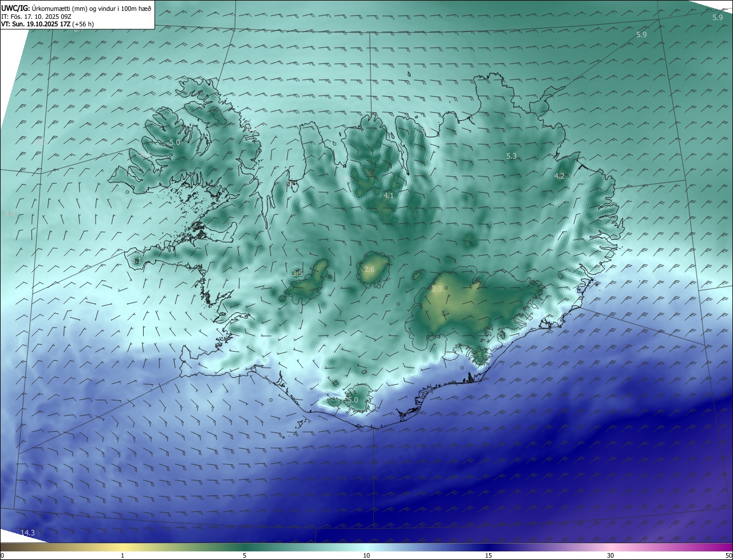Click the color scale tick label '0'

point(2,555)
